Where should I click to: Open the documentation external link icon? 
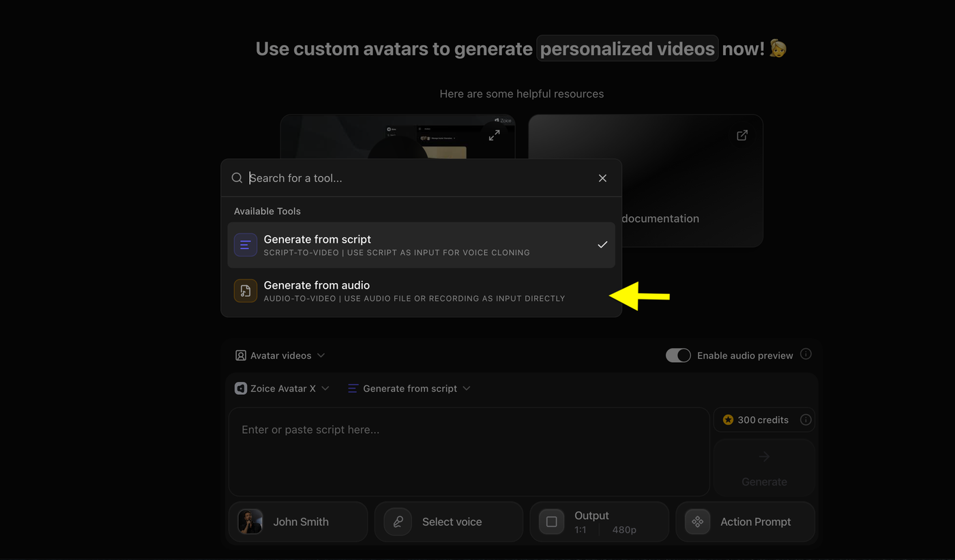tap(742, 135)
